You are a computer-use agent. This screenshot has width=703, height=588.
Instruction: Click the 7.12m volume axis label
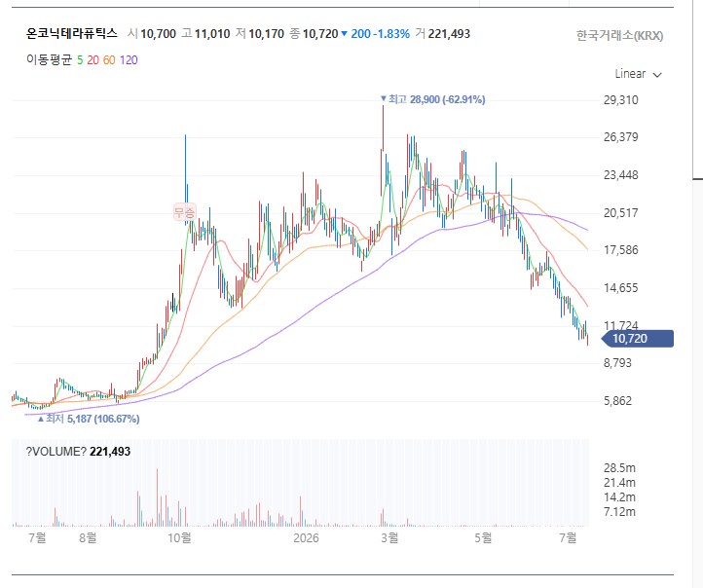[x=619, y=512]
